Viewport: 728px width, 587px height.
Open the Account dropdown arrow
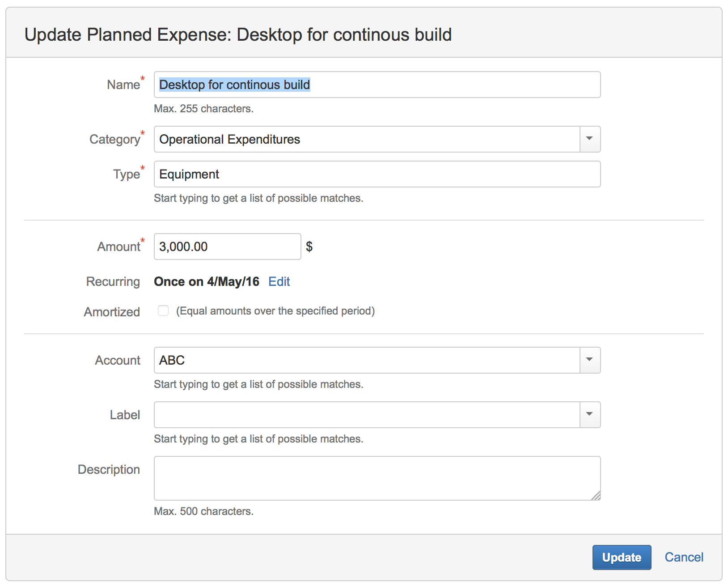(x=589, y=360)
